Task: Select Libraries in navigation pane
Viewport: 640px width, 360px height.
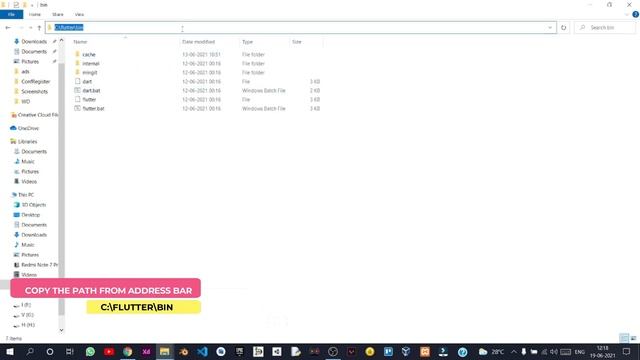Action: pos(27,141)
